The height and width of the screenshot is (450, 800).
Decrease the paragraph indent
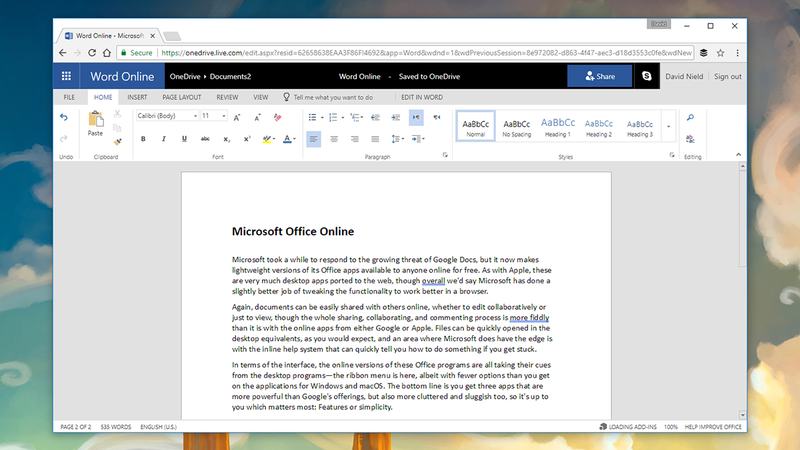376,117
